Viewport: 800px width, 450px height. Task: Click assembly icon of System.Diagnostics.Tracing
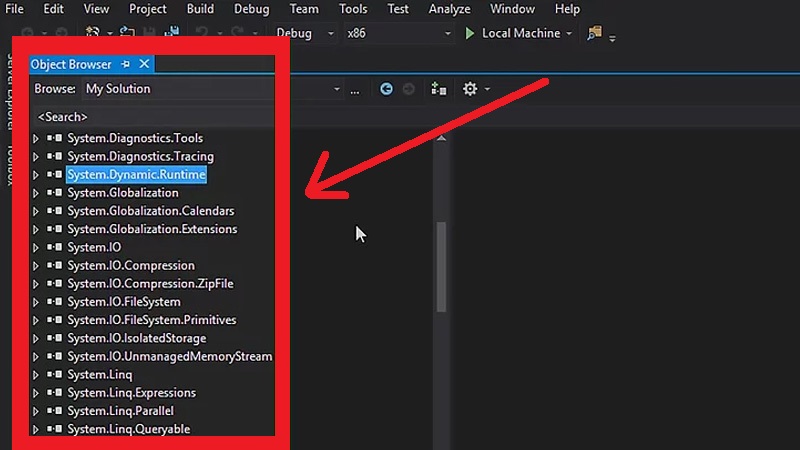(55, 156)
